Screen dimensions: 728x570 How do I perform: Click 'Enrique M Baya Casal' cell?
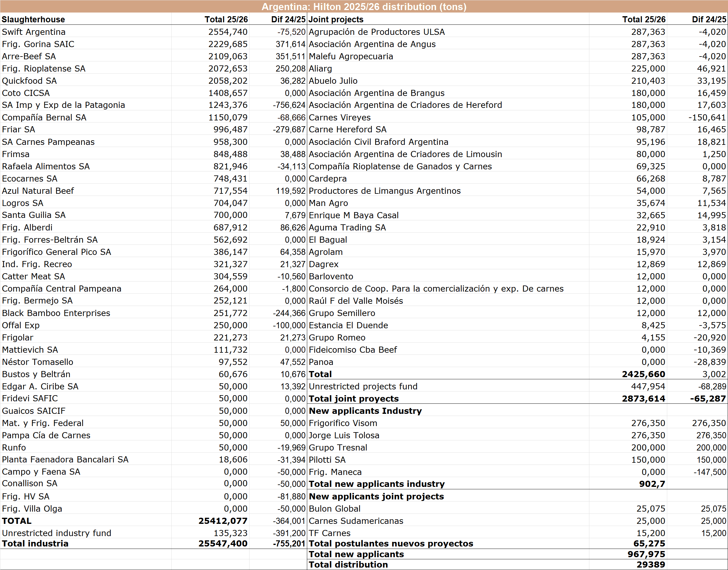[354, 215]
